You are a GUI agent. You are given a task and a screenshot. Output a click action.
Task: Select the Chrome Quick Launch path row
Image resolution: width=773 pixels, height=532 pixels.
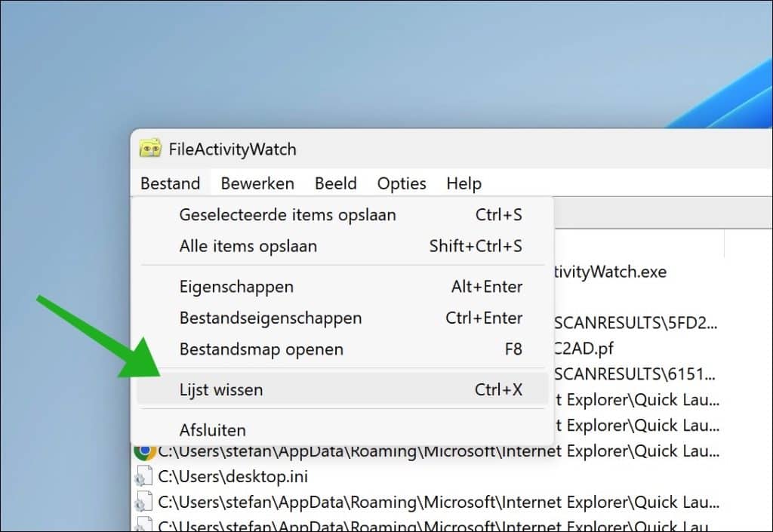click(x=427, y=451)
